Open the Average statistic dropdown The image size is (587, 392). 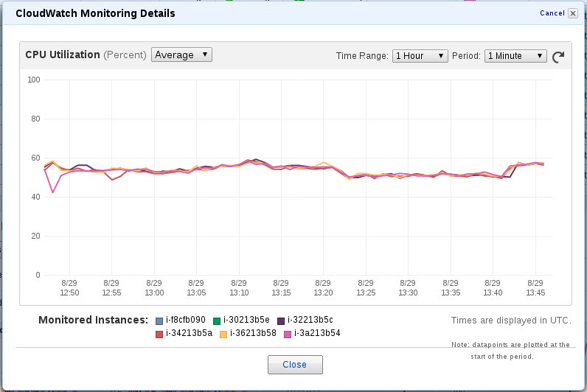tap(181, 55)
